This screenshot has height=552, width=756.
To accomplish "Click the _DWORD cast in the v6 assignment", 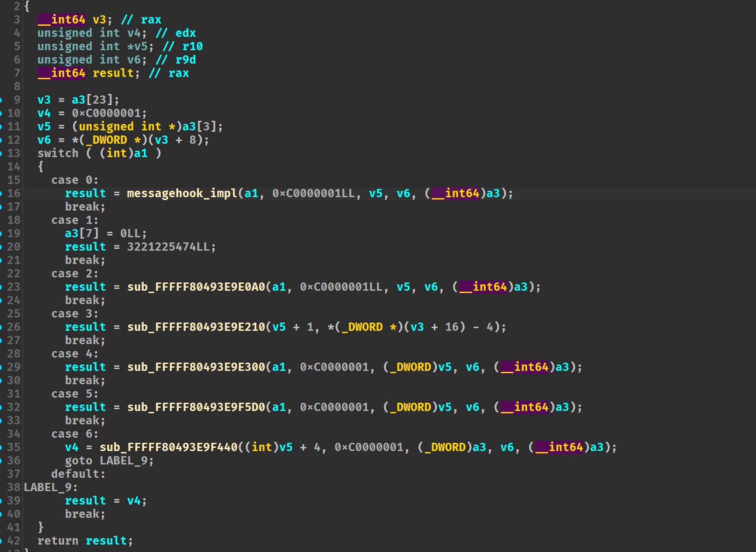I will (110, 140).
